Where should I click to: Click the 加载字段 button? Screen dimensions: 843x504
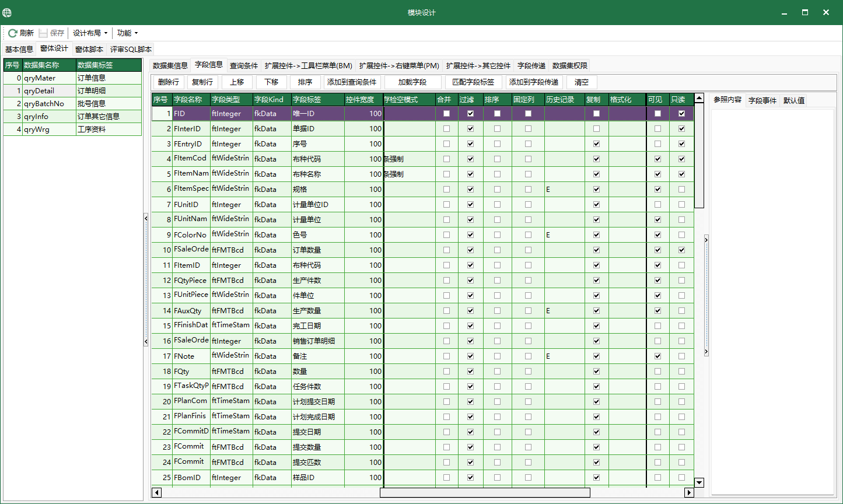412,82
